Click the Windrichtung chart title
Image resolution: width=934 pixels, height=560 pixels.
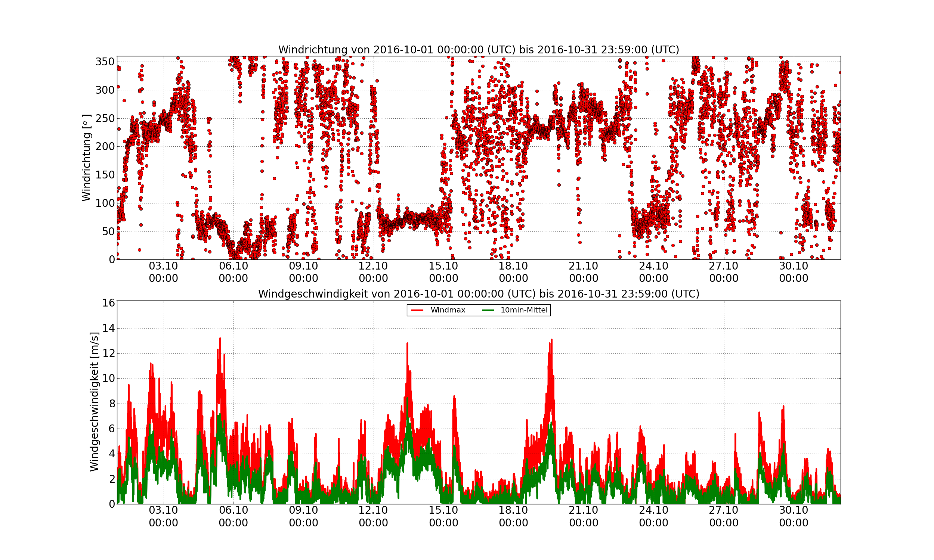point(478,50)
